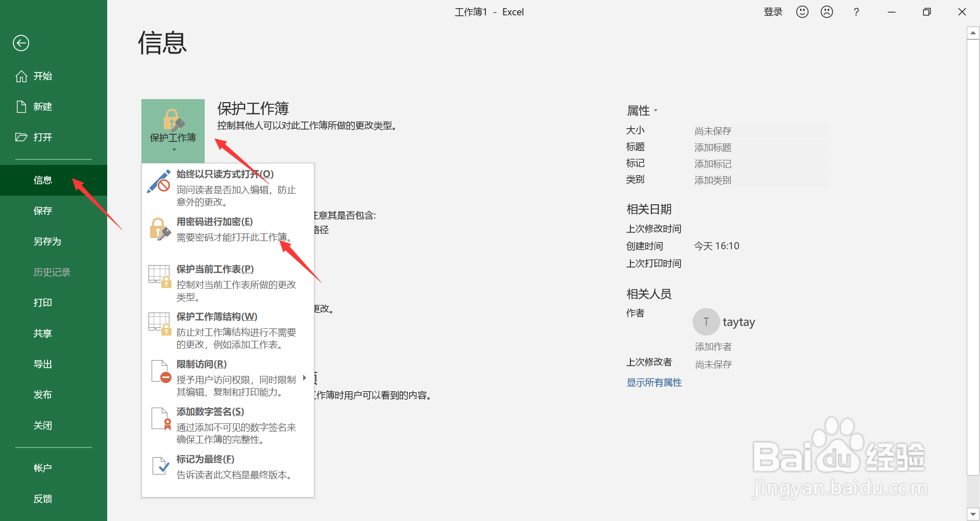Screen dimensions: 980x521
Task: Expand the 保护工作簿 dropdown arrow
Action: [x=174, y=150]
